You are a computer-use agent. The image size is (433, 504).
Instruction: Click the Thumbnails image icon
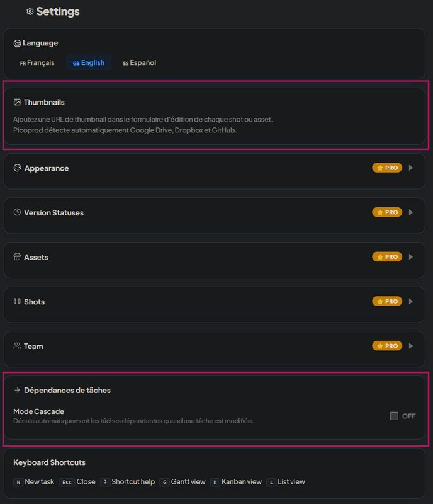[x=17, y=102]
